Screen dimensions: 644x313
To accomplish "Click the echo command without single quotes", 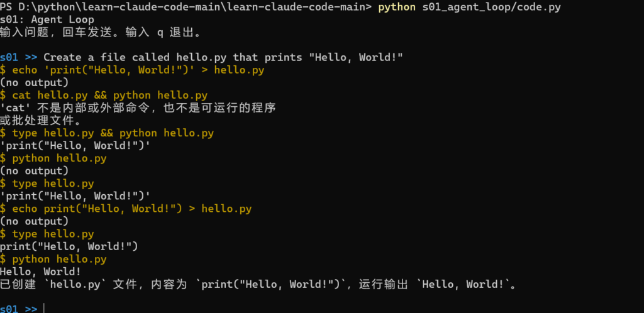I will [x=126, y=209].
